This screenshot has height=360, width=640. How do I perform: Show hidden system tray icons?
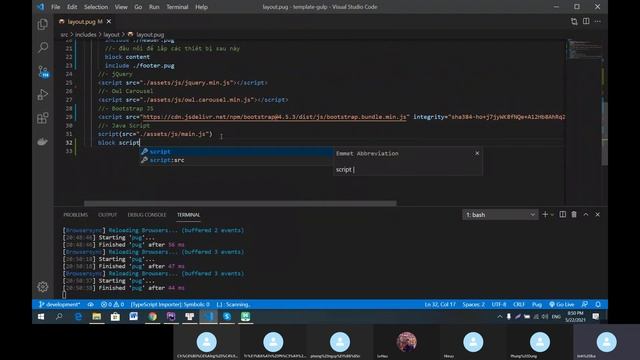(x=500, y=317)
